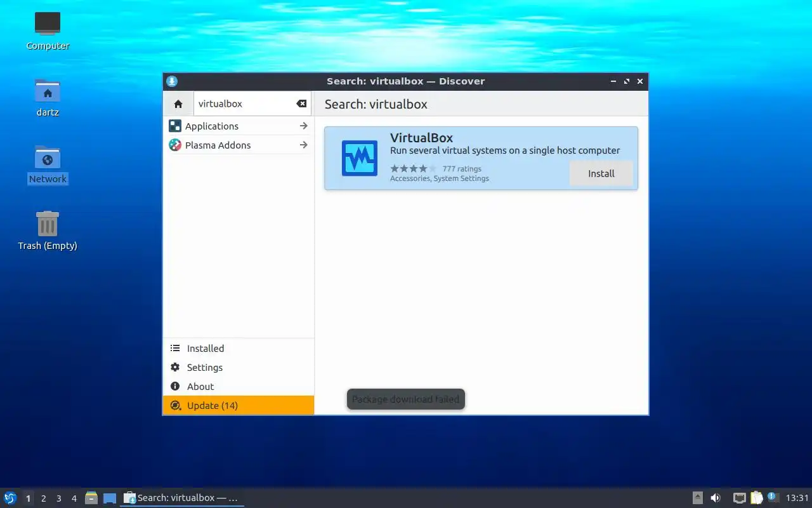This screenshot has width=812, height=508.
Task: Open the About page
Action: (239, 387)
